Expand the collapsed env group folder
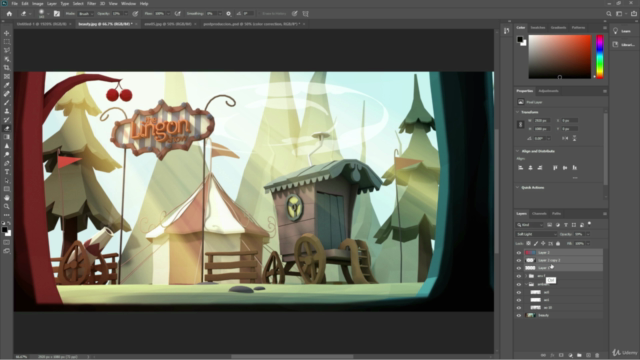This screenshot has height=360, width=640. click(526, 276)
